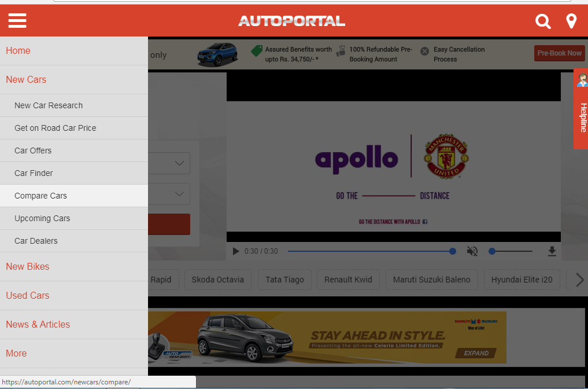The image size is (588, 389).
Task: Open Car Finder submenu item
Action: coord(74,173)
